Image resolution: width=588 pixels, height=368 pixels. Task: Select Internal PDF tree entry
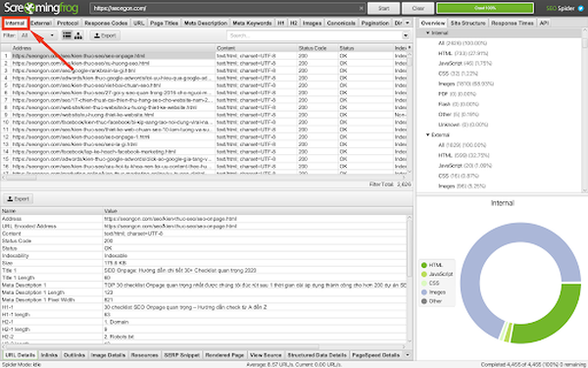tap(457, 94)
